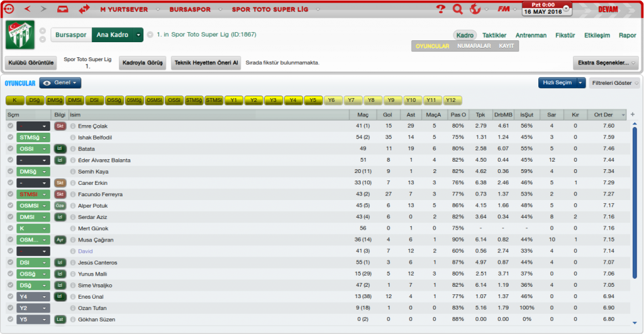
Task: Open the Fikstür tab
Action: [x=565, y=35]
